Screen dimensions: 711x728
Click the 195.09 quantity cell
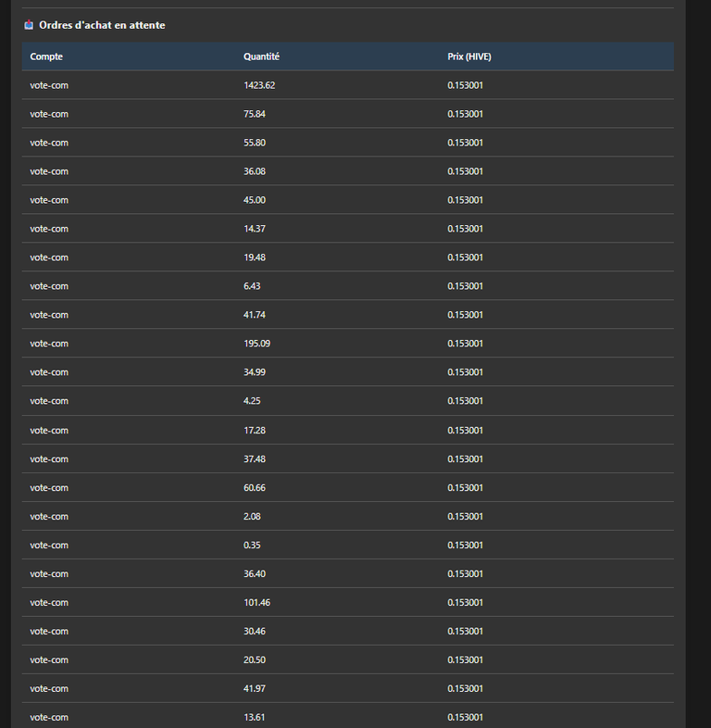pyautogui.click(x=257, y=344)
